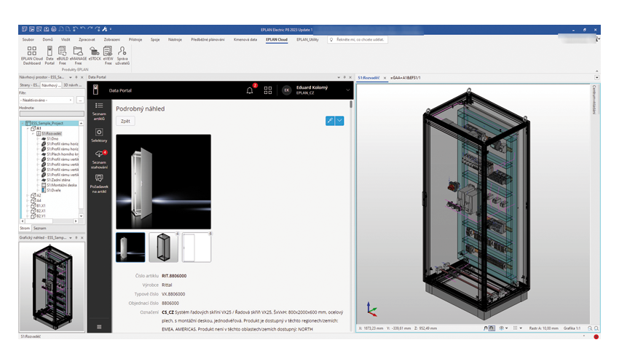Open Seznam stahování downloads list
This screenshot has height=364, width=619.
tap(99, 159)
